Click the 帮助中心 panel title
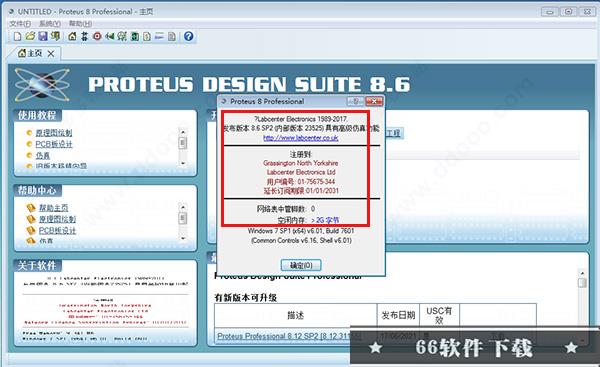This screenshot has width=600, height=367. (x=37, y=190)
